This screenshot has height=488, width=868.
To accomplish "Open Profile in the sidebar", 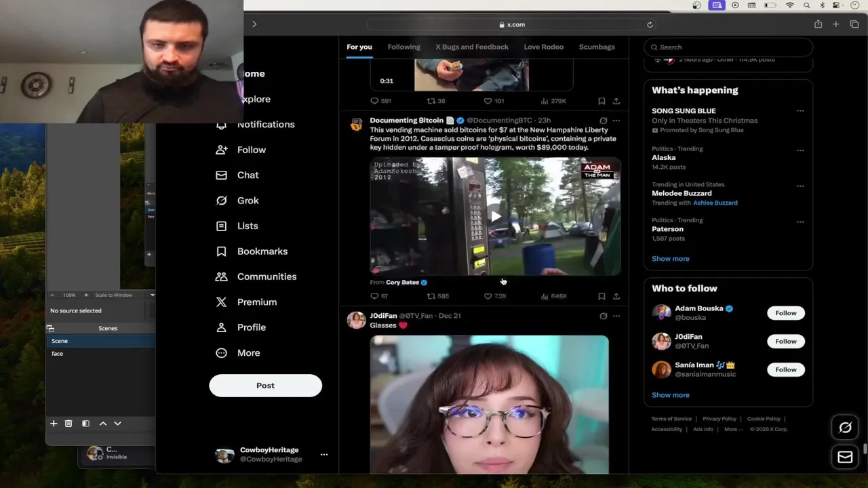I will [241, 327].
